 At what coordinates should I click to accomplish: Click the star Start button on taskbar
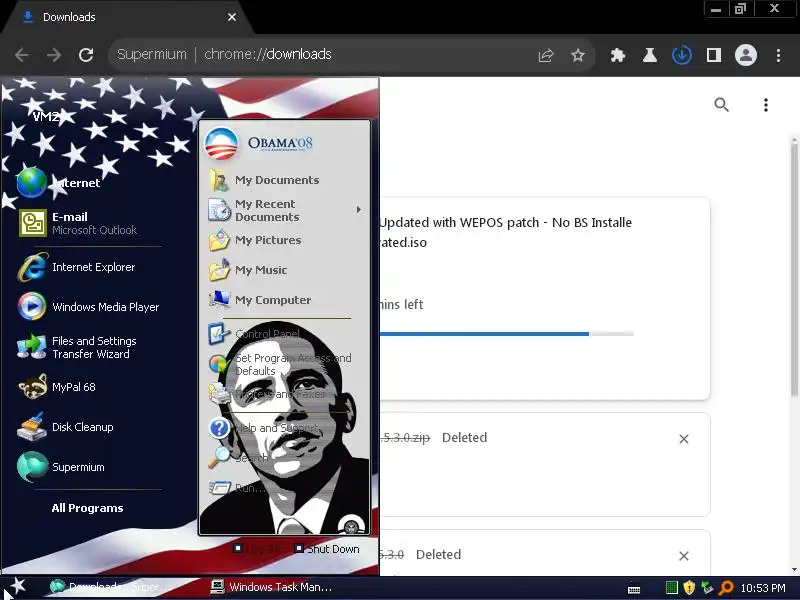[x=18, y=587]
